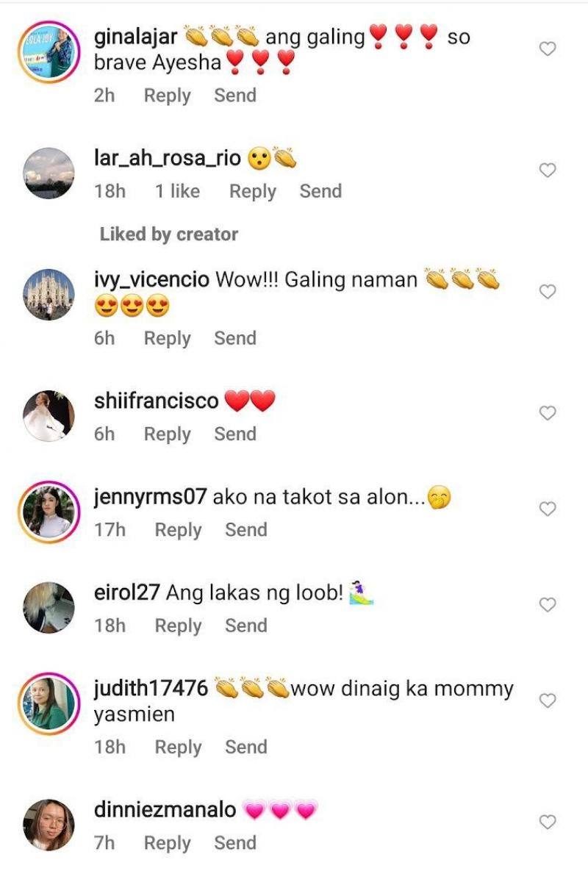Viewport: 588px width, 871px height.
Task: Send eirol27's comment to someone
Action: point(246,626)
